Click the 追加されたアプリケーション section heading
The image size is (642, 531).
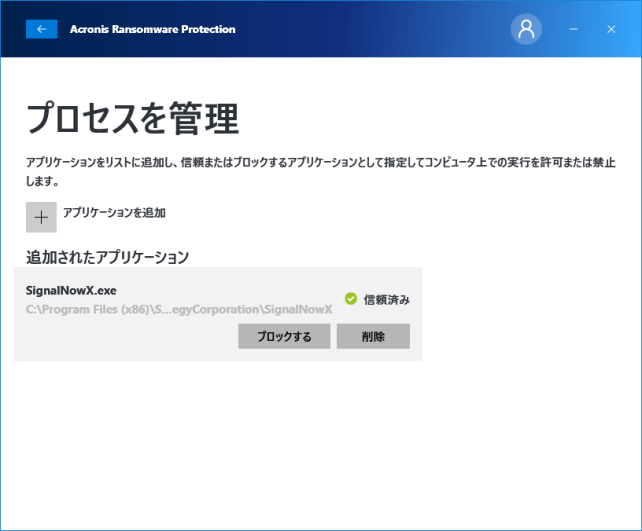tap(108, 257)
